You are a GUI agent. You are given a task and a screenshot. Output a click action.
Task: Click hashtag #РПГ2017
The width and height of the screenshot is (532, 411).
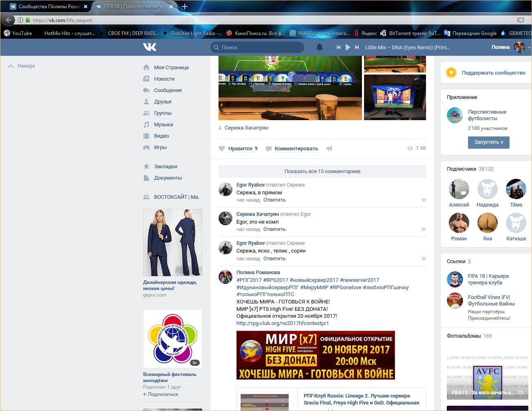coord(249,280)
